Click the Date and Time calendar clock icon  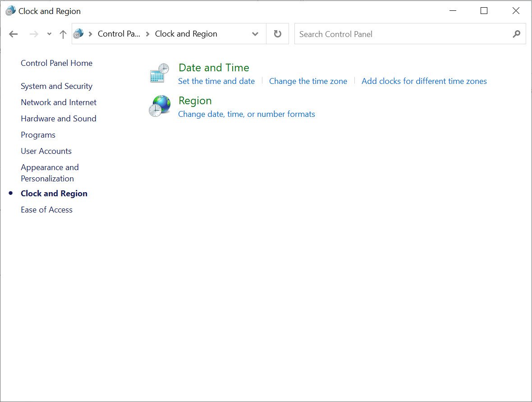click(159, 73)
